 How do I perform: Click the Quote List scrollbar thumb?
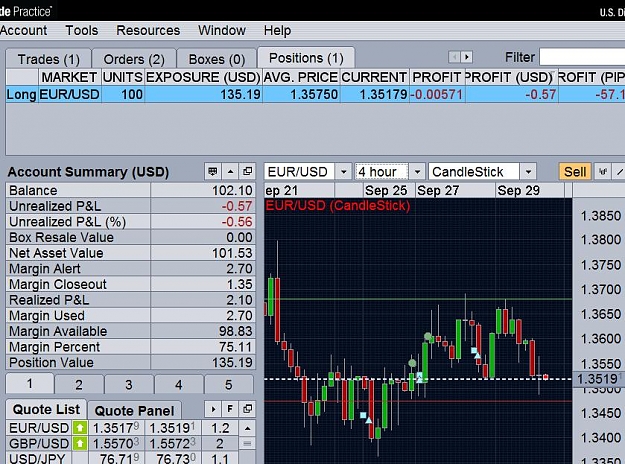click(x=247, y=443)
